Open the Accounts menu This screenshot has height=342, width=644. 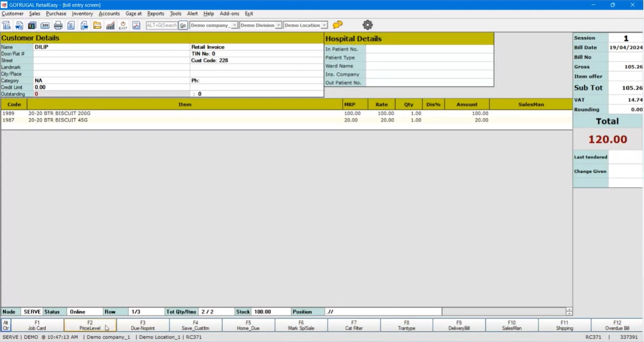pyautogui.click(x=109, y=14)
